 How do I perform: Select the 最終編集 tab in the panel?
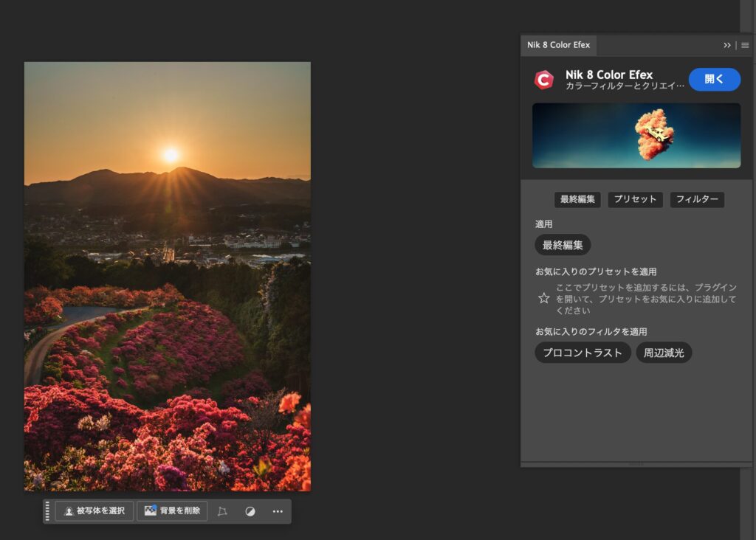(577, 200)
